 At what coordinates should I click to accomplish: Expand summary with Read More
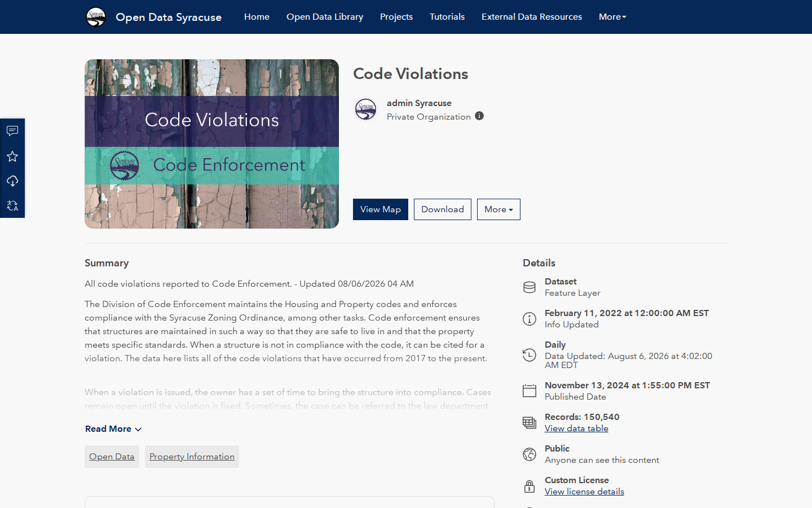pos(113,429)
